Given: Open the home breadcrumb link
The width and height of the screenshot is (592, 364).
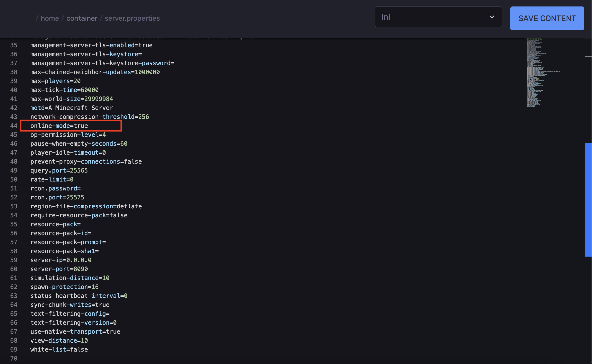Looking at the screenshot, I should pyautogui.click(x=50, y=18).
